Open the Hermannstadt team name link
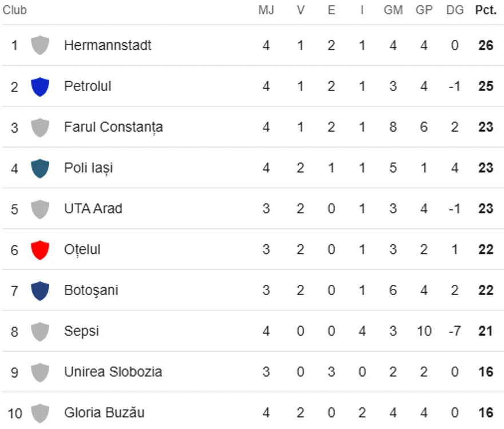Screen dimensions: 504x429 coord(108,45)
